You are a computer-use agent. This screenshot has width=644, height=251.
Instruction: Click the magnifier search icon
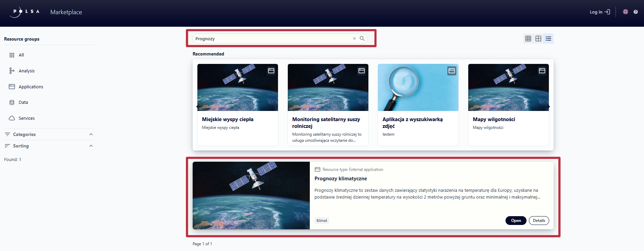(362, 39)
